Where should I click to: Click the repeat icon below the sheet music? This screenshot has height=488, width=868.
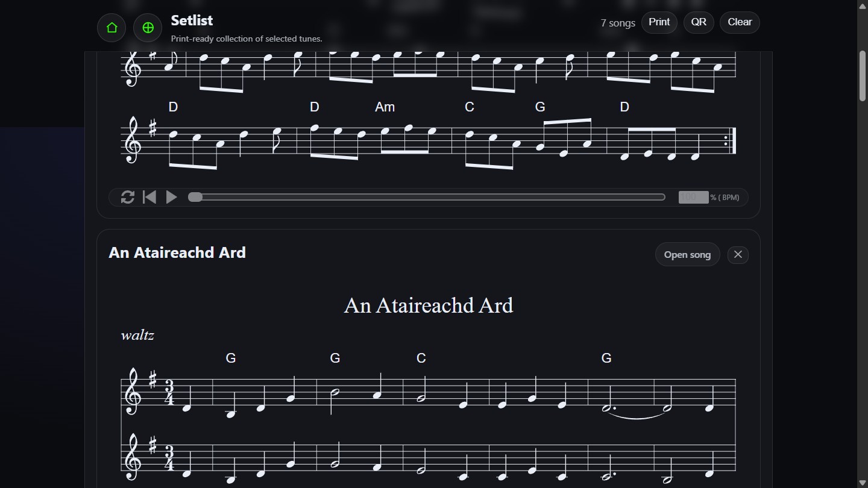[128, 197]
